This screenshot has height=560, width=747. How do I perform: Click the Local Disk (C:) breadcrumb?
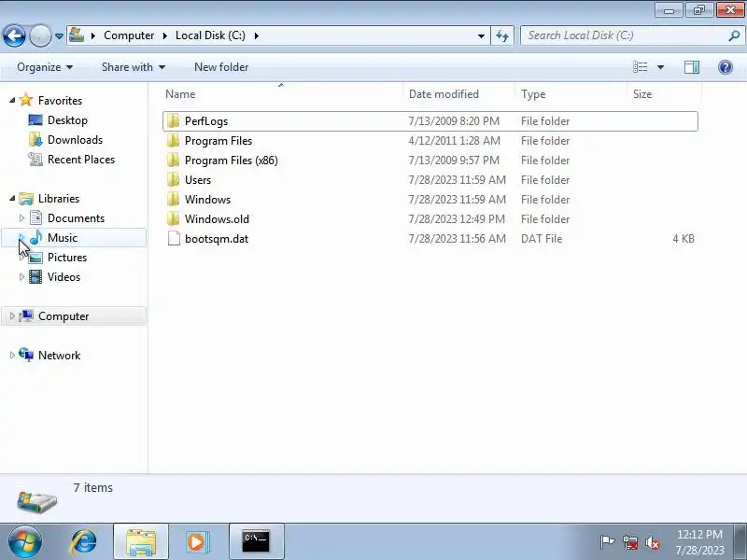tap(210, 35)
